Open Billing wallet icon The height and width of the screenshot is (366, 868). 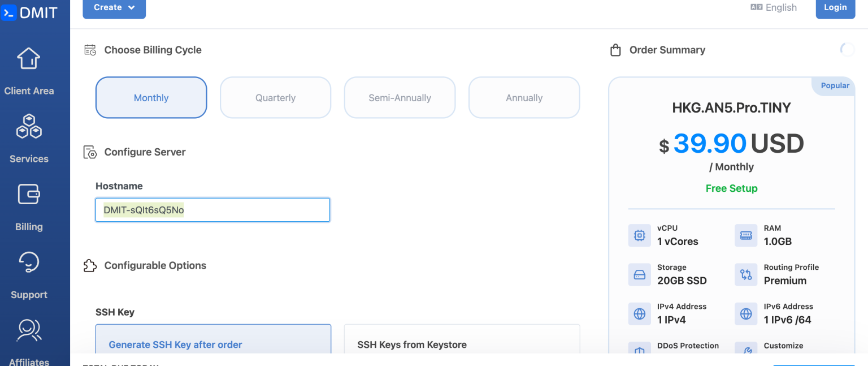[29, 194]
